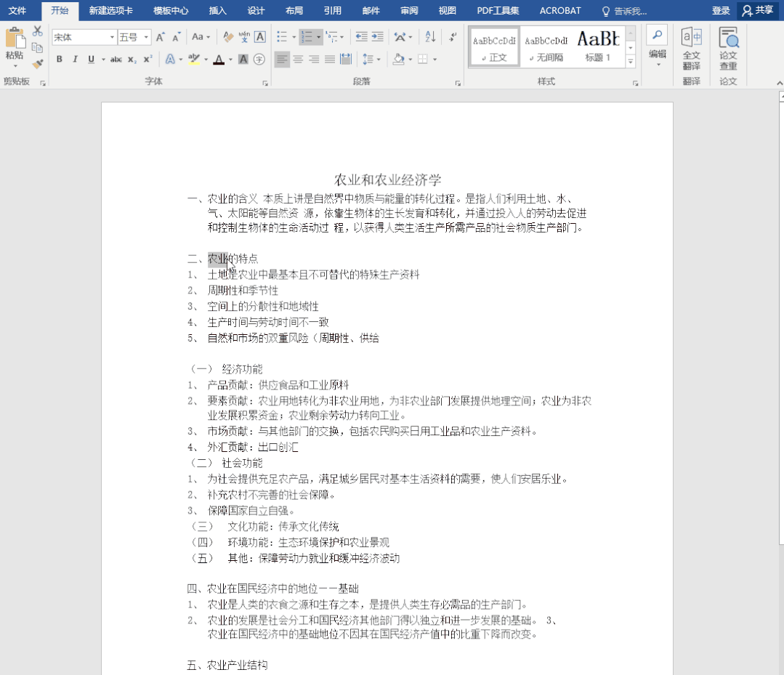Image resolution: width=784 pixels, height=675 pixels.
Task: Toggle left text alignment
Action: click(x=282, y=60)
